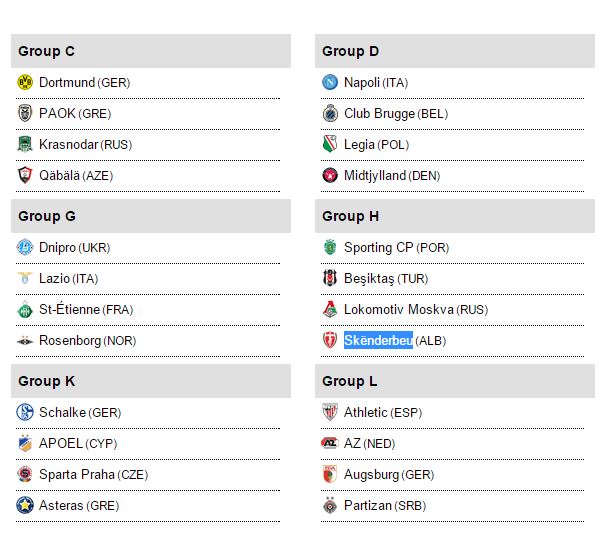The width and height of the screenshot is (610, 558).
Task: Click the Midtjylland crest icon
Action: click(330, 175)
